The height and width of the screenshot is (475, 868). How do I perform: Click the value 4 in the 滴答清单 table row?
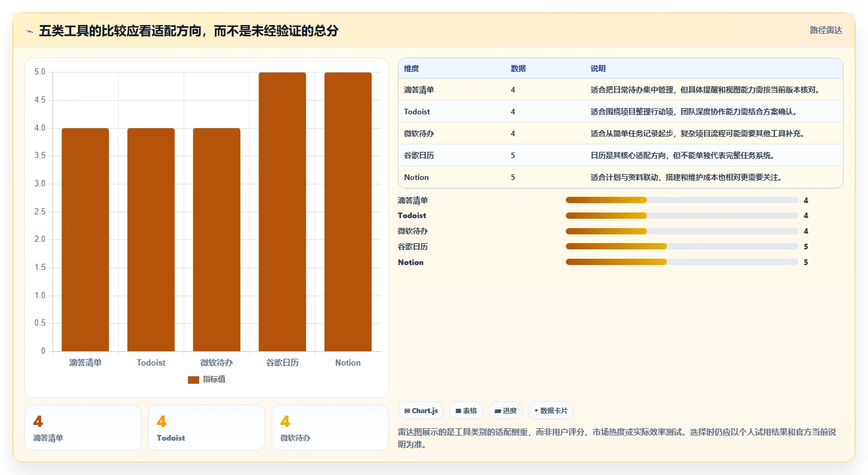coord(513,89)
